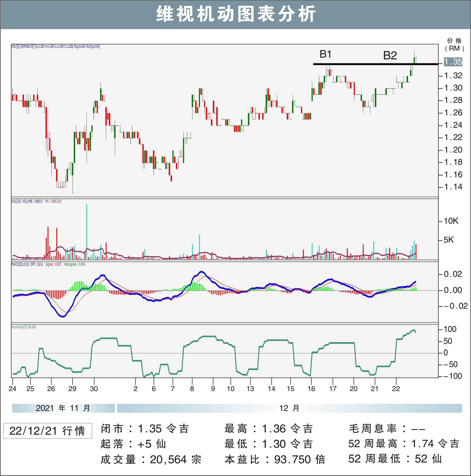Click the 1.24 price axis label
This screenshot has width=471, height=476.
pos(453,125)
